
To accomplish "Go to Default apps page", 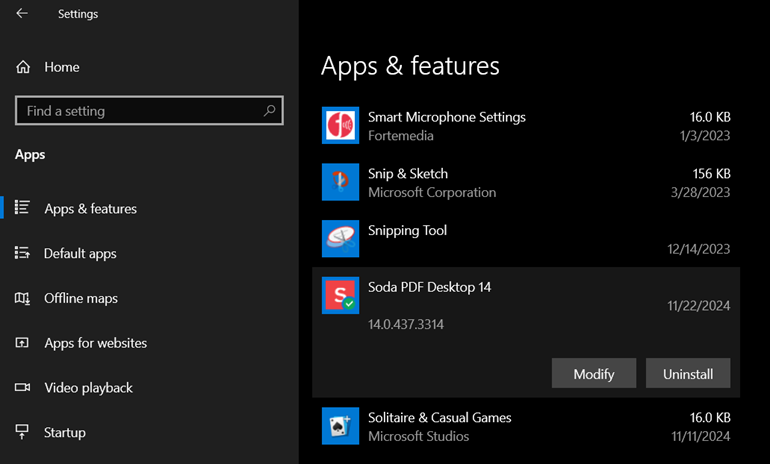I will [80, 254].
